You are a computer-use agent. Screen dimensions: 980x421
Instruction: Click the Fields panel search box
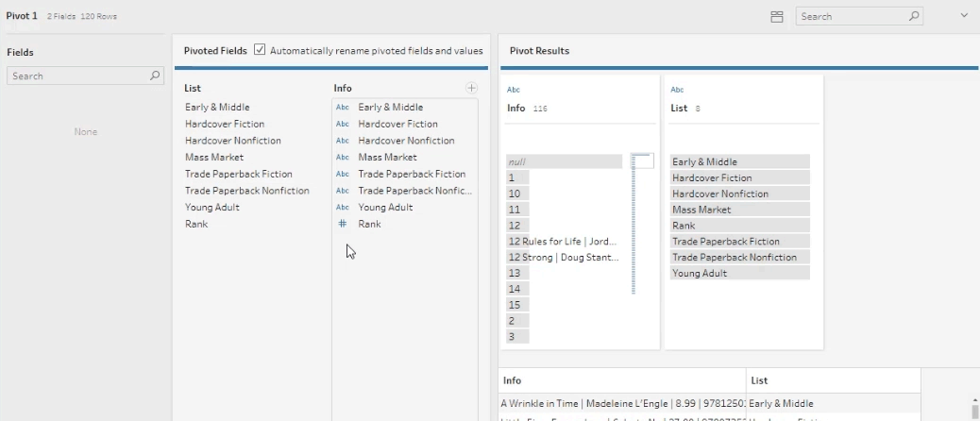point(80,76)
